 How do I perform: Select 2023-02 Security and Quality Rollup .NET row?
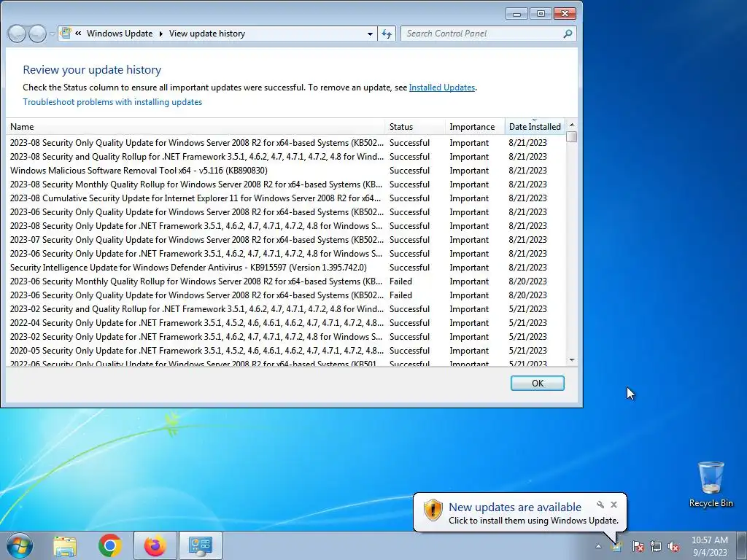[286, 309]
